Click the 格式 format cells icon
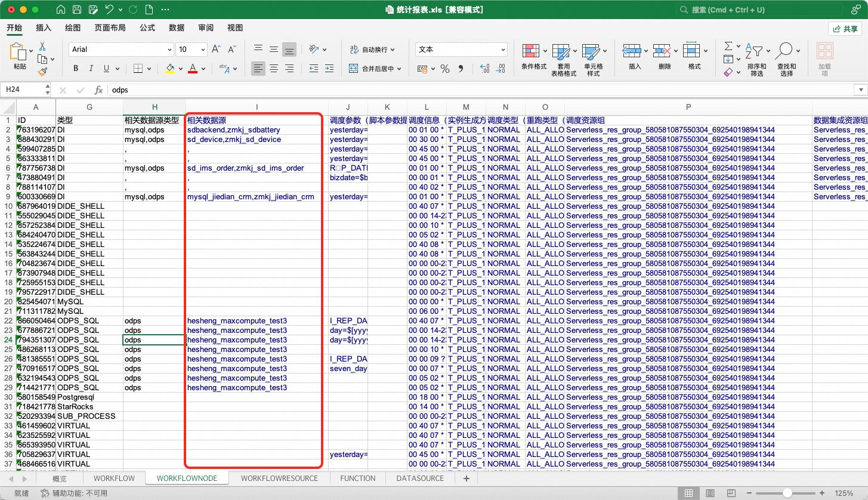 [x=691, y=50]
